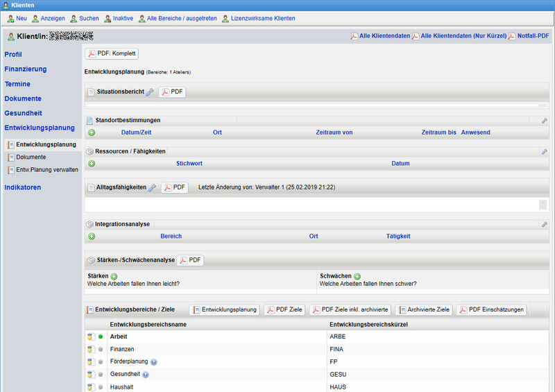Image resolution: width=555 pixels, height=392 pixels.
Task: Toggle the grey status dot for Finanzen
Action: [x=101, y=350]
